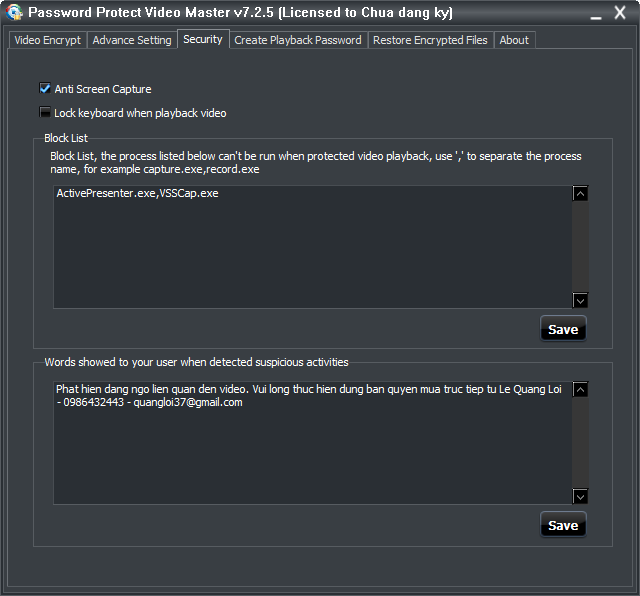Enable Lock keyboard when playback video
Viewport: 640px width, 596px height.
click(x=45, y=113)
